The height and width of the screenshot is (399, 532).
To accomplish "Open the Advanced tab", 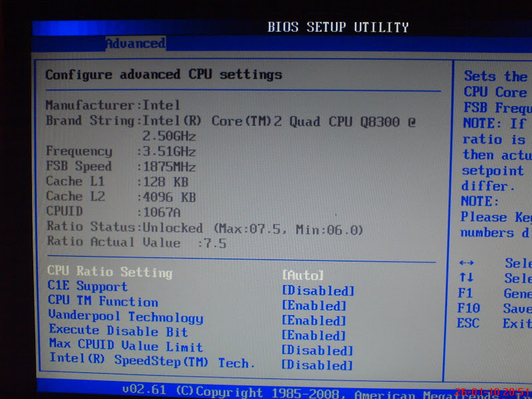I will click(x=136, y=43).
